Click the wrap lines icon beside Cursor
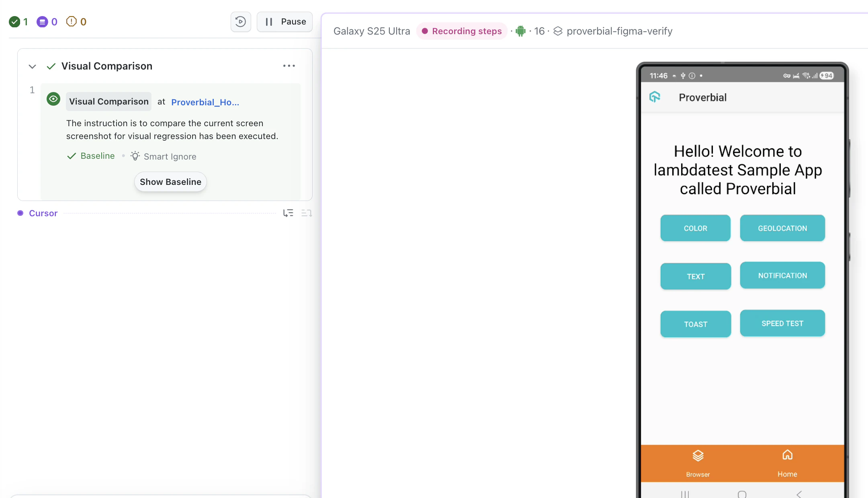Viewport: 868px width, 498px height. click(307, 213)
